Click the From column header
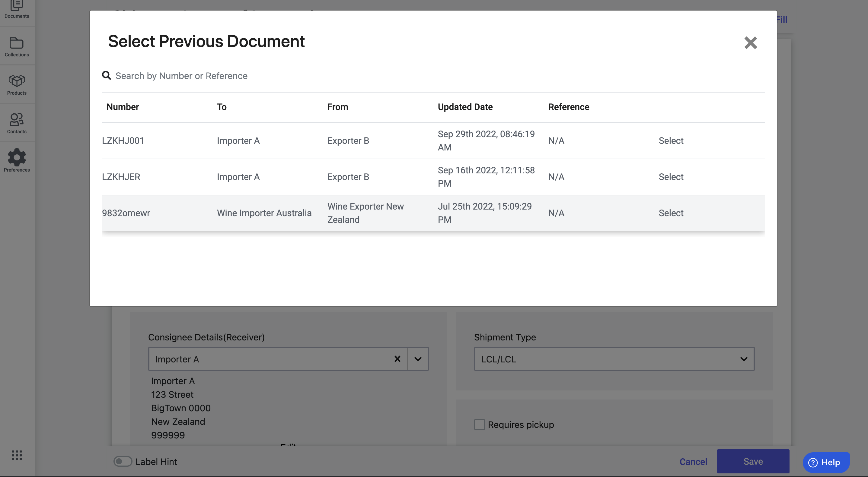Screen dimensions: 868x477 click(x=338, y=107)
